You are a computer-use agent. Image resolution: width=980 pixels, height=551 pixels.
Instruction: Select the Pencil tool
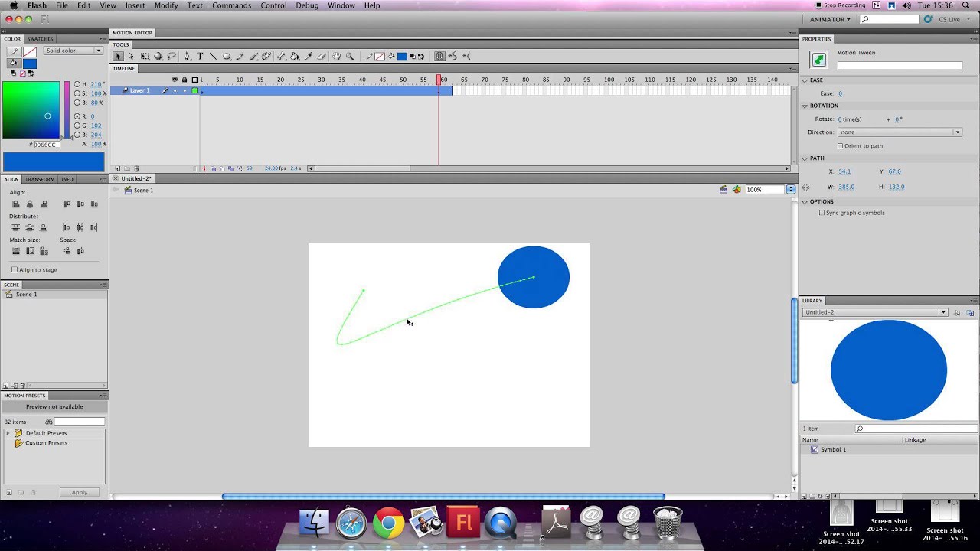[240, 56]
